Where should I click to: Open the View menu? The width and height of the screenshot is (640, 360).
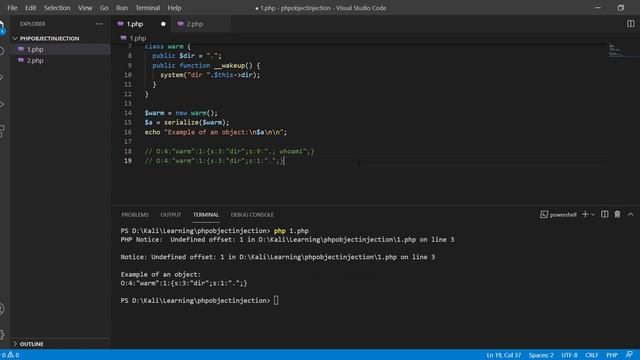tap(85, 8)
